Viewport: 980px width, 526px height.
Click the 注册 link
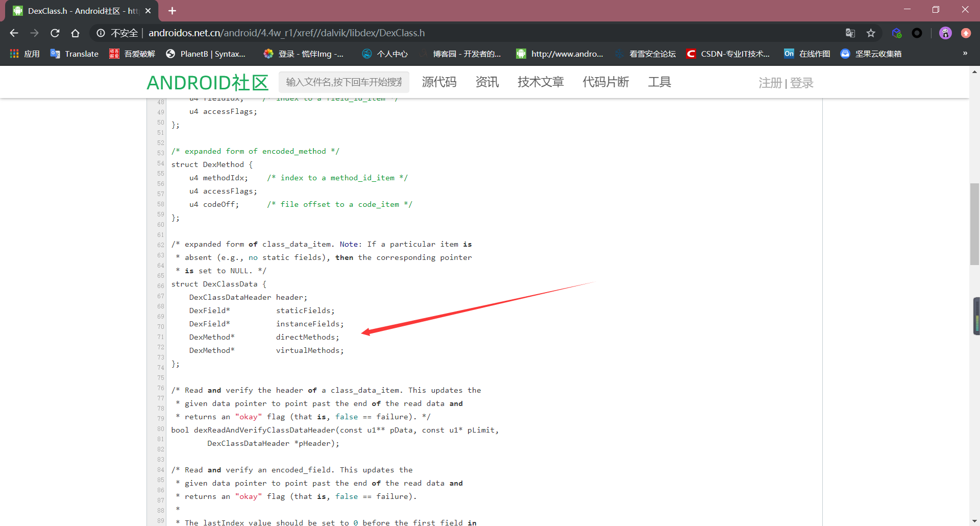770,83
